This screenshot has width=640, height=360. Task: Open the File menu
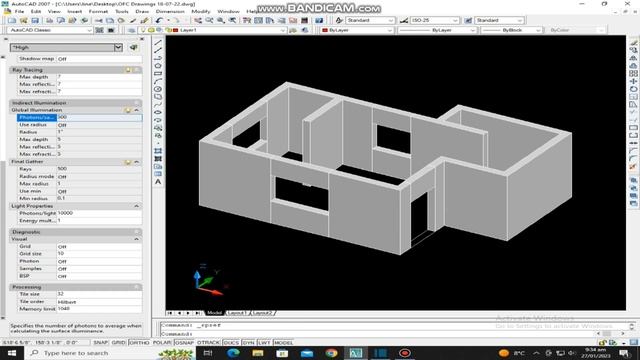(19, 11)
